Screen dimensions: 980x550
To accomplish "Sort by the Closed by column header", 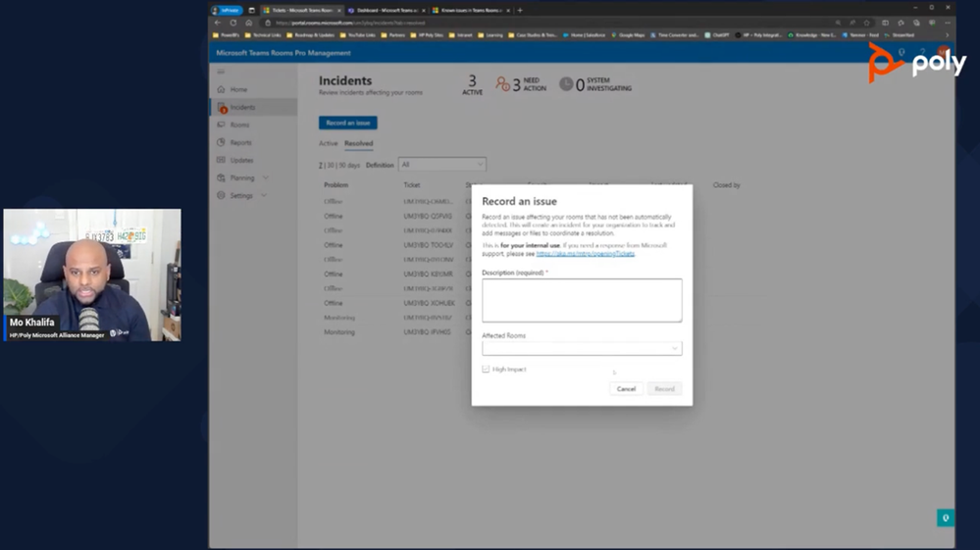I will 726,184.
